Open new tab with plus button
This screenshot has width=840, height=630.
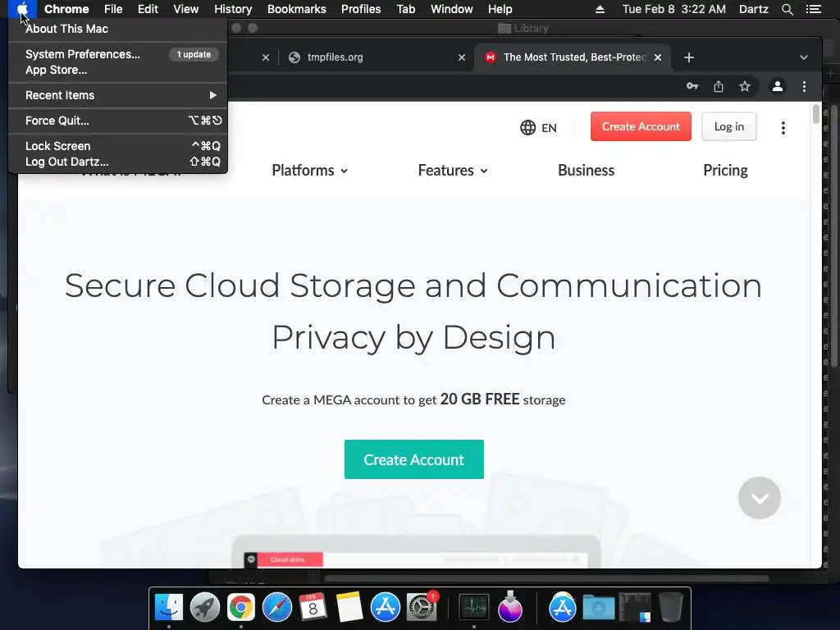tap(689, 57)
